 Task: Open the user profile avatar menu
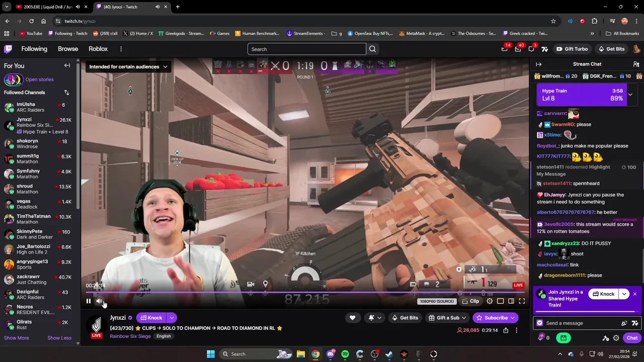point(636,49)
